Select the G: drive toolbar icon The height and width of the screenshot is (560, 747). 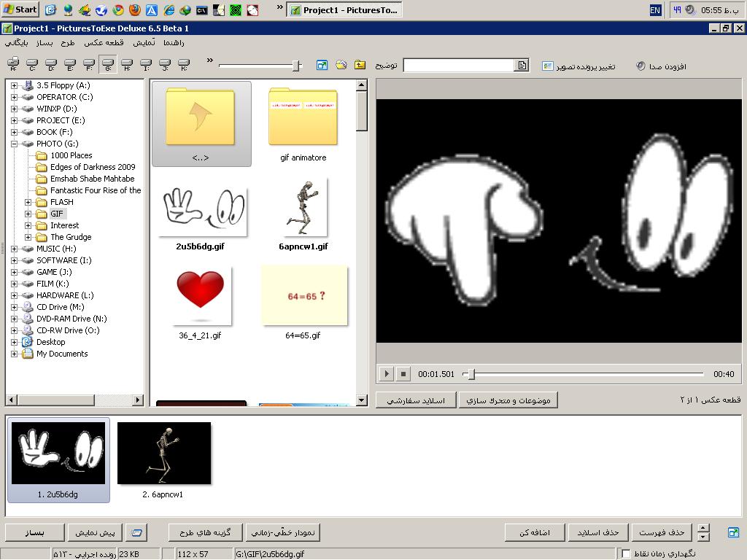point(108,66)
